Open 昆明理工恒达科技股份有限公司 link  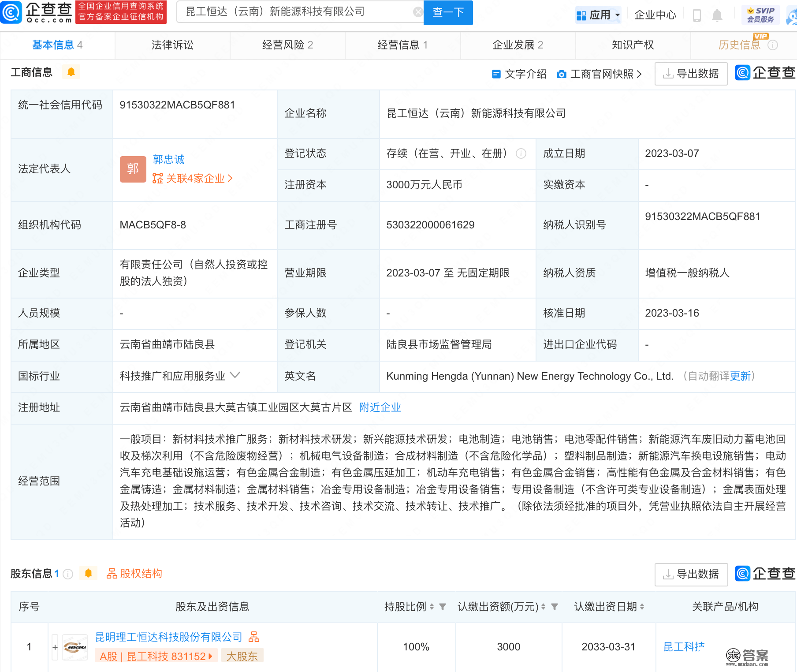click(169, 637)
